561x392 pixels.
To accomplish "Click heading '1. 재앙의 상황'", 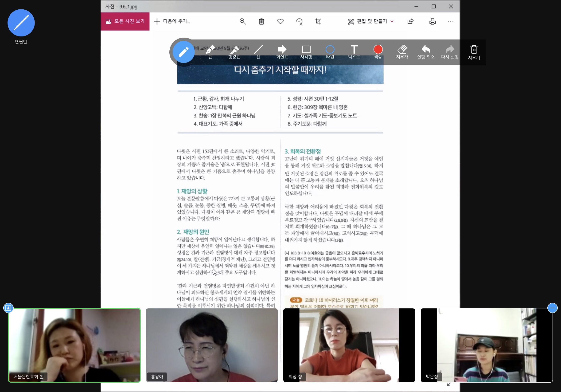I will pos(192,191).
